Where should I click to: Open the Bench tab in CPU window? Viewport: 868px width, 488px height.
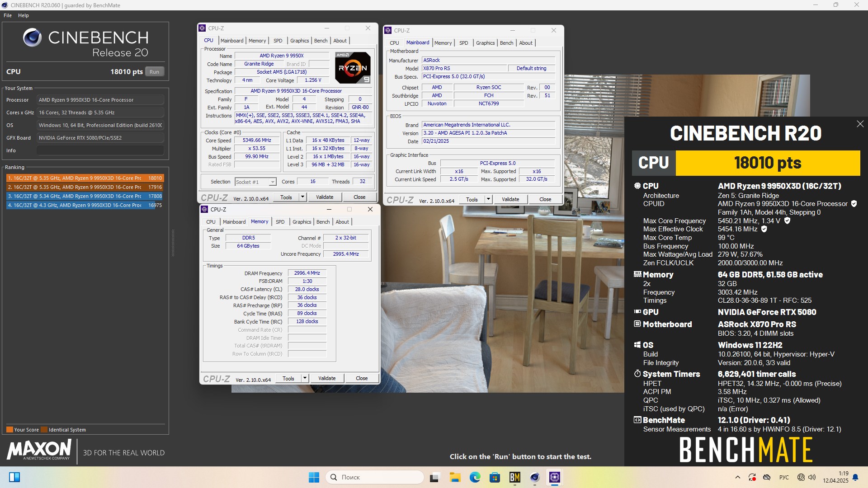click(321, 41)
